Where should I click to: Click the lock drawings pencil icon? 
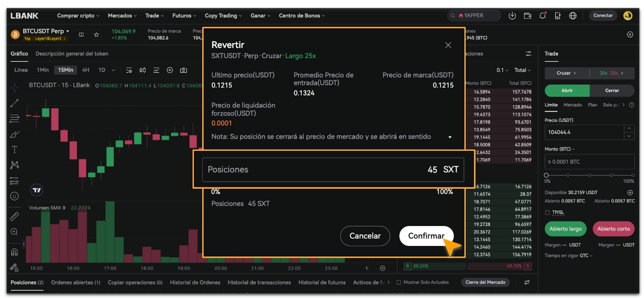[14, 267]
